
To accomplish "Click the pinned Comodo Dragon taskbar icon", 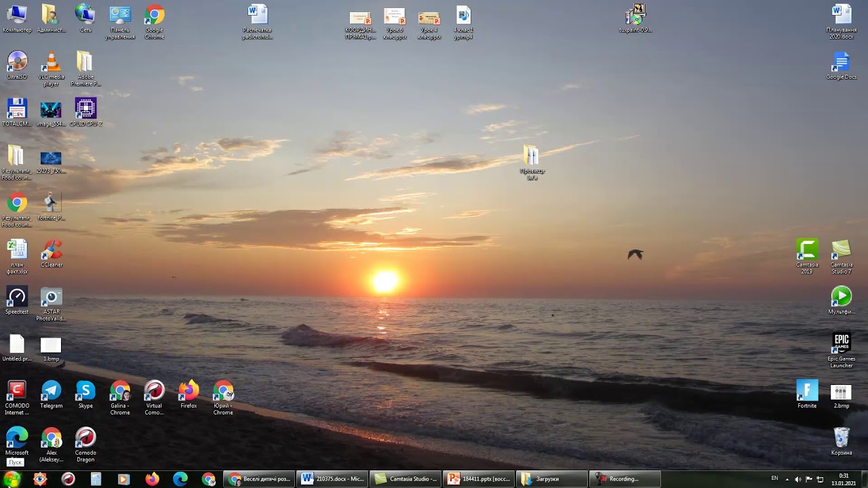I will pyautogui.click(x=68, y=479).
